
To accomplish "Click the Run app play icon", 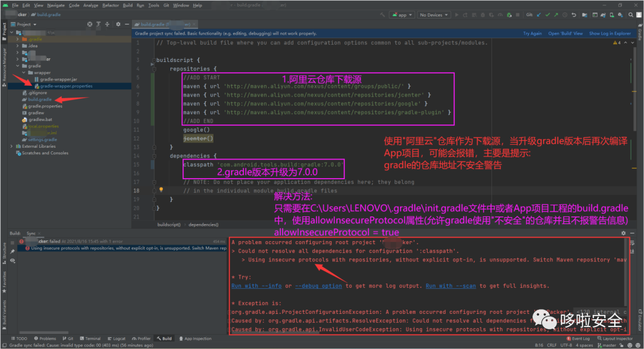I will (456, 15).
